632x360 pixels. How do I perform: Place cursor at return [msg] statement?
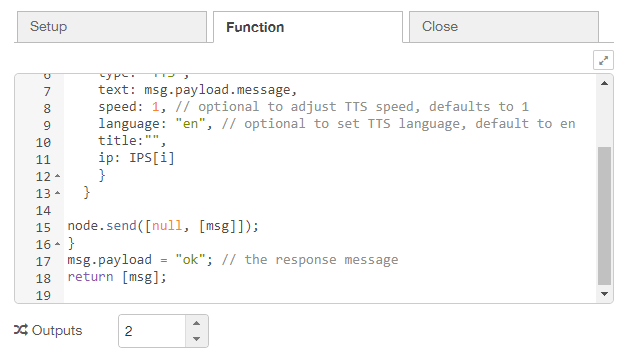tap(117, 277)
